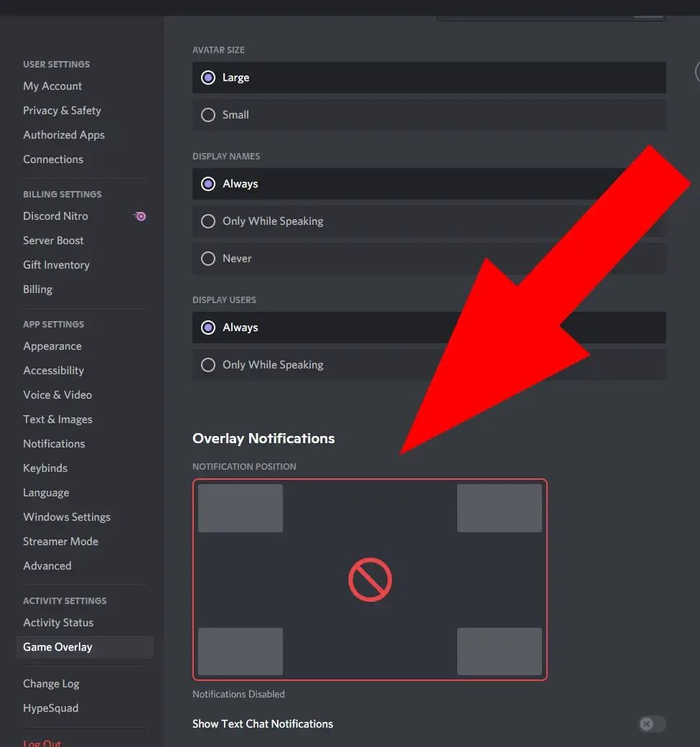The width and height of the screenshot is (700, 747).
Task: Set Display Users to Always
Action: [x=429, y=328]
